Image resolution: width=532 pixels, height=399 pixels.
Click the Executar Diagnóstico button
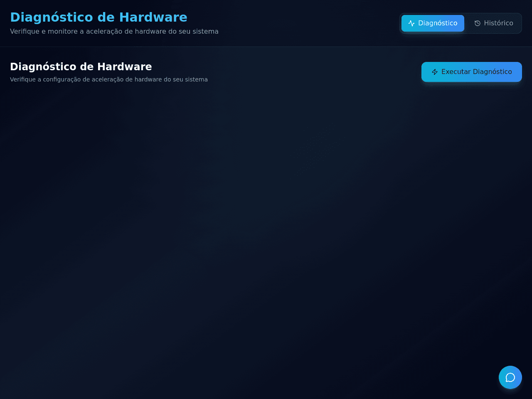tap(472, 72)
